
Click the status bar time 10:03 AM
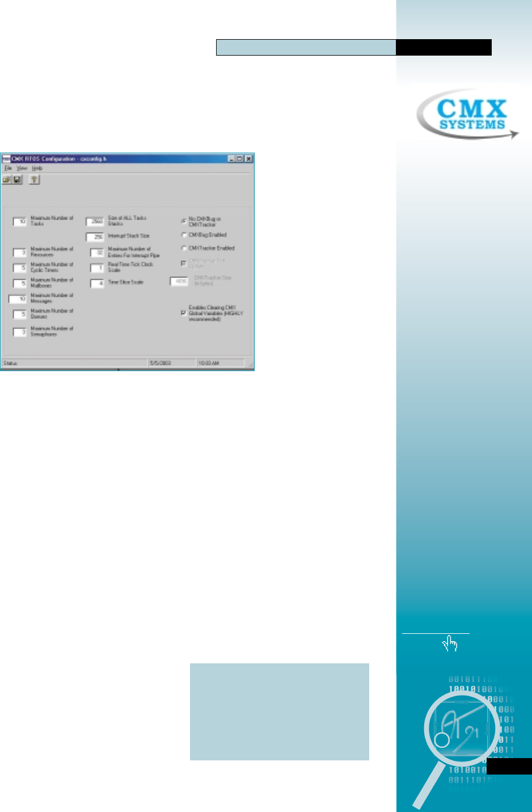209,363
